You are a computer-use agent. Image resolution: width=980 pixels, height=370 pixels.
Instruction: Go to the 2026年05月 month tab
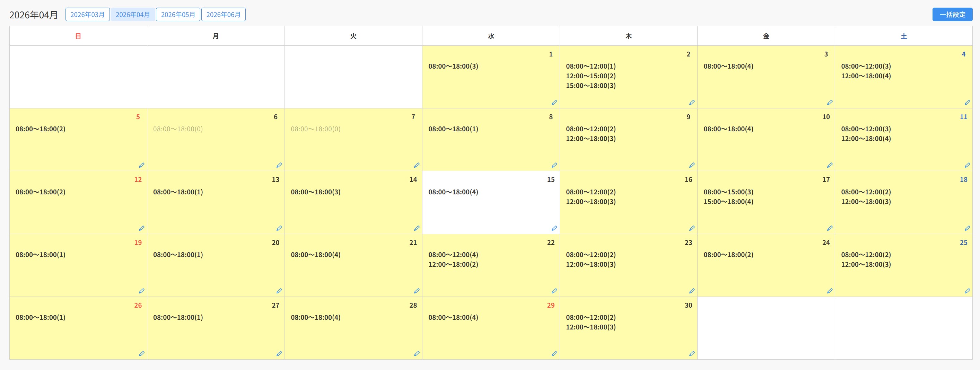click(178, 15)
